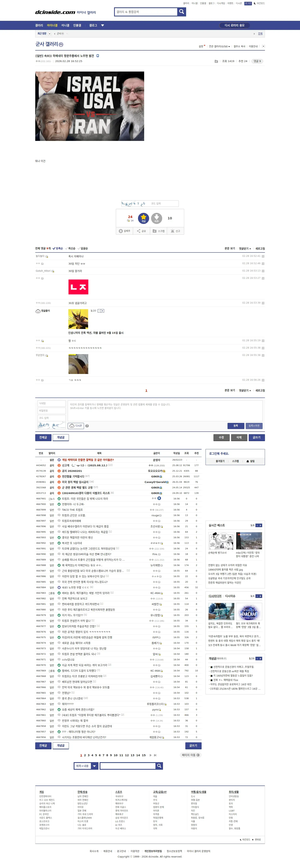Open post 속보) 노무현 부활 ㄷㄷㄷ
The height and width of the screenshot is (868, 300).
[75, 587]
